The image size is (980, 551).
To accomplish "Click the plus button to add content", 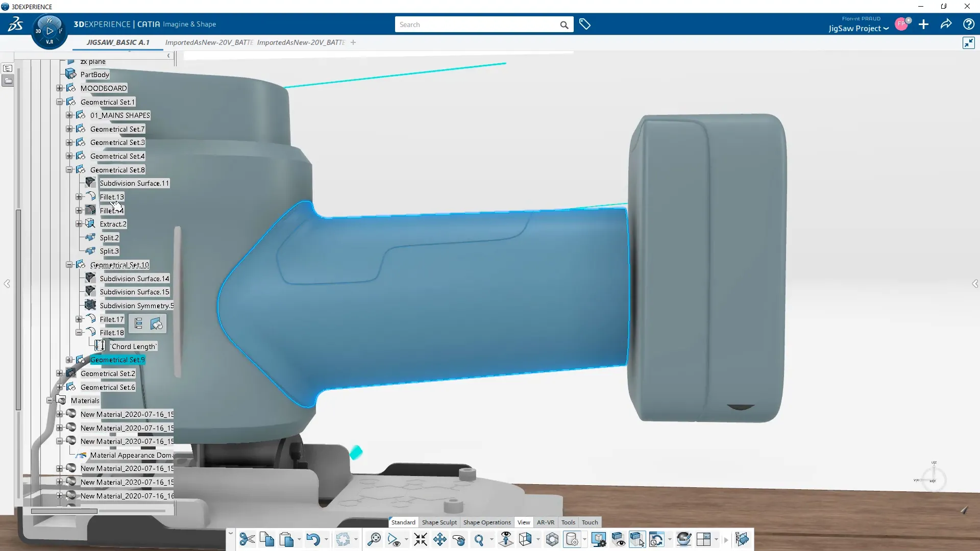I will pyautogui.click(x=924, y=24).
